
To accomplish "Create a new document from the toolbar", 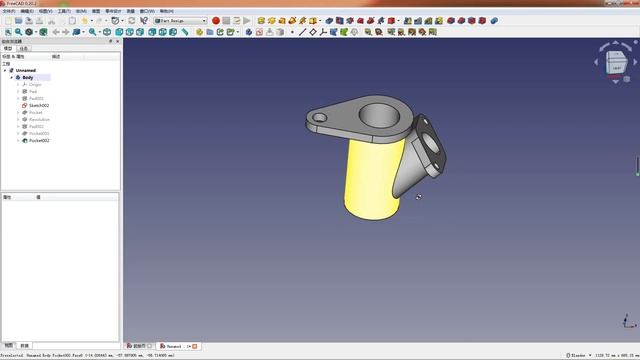I will 8,20.
